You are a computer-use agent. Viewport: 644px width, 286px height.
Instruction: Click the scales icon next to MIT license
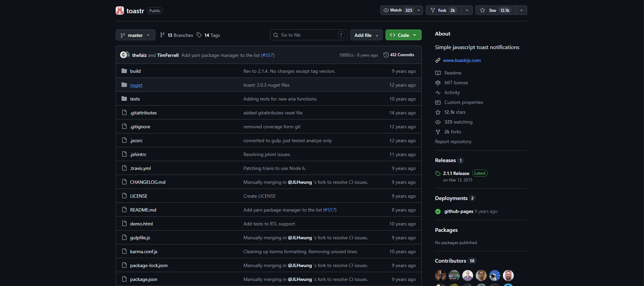(438, 83)
